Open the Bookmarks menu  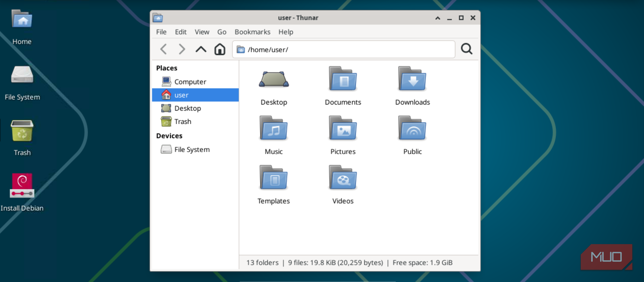[x=253, y=32]
